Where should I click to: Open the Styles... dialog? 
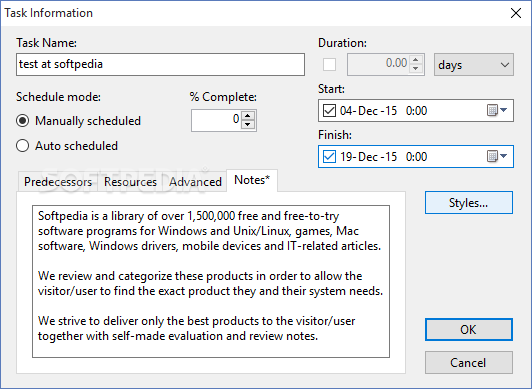pos(469,203)
